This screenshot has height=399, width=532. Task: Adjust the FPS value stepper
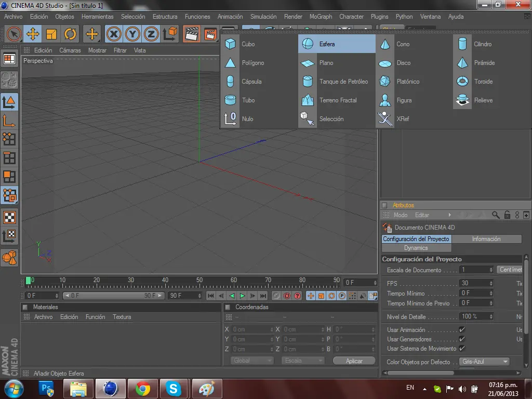[x=491, y=283]
